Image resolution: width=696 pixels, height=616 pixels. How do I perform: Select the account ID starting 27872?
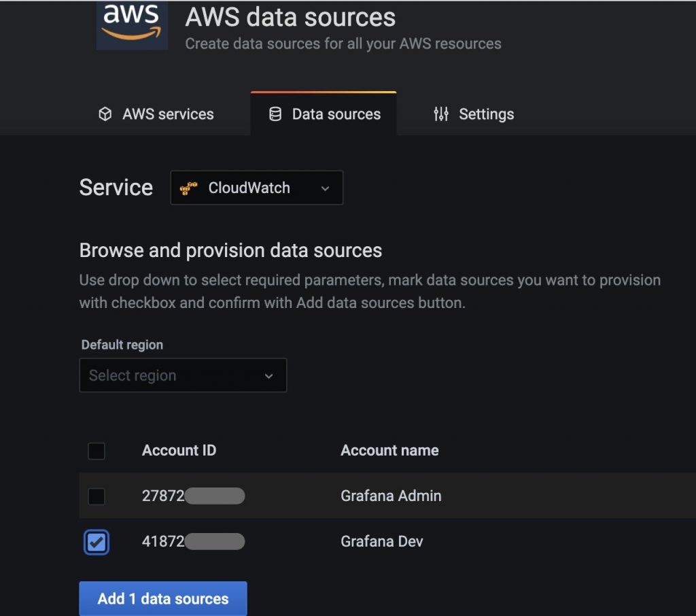[x=193, y=496]
